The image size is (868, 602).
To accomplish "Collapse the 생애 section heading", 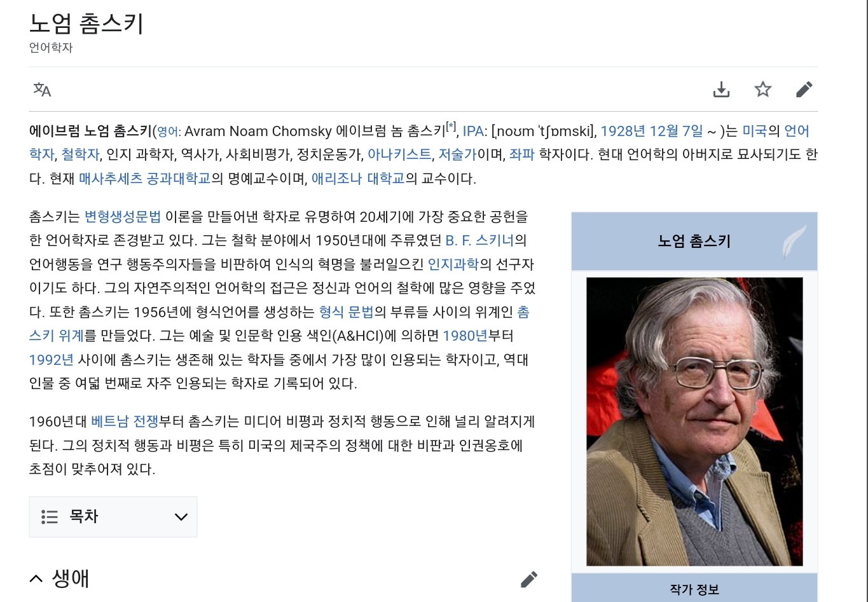I will [59, 578].
